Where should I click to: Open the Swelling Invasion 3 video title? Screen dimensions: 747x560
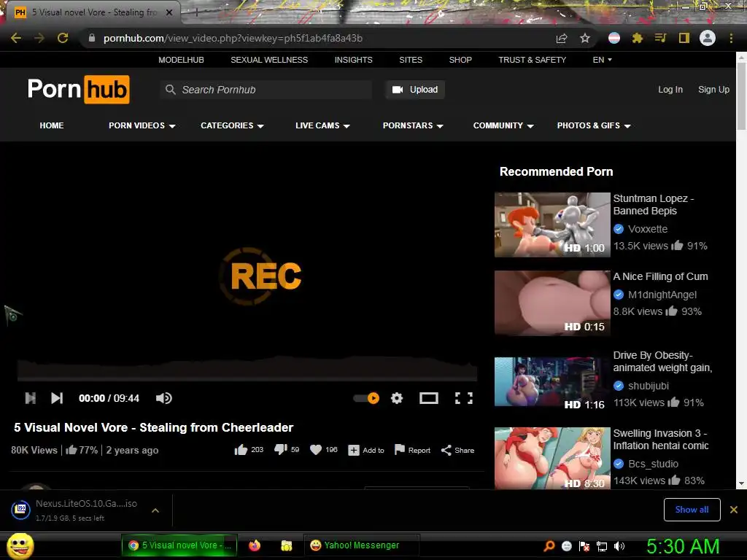click(661, 440)
